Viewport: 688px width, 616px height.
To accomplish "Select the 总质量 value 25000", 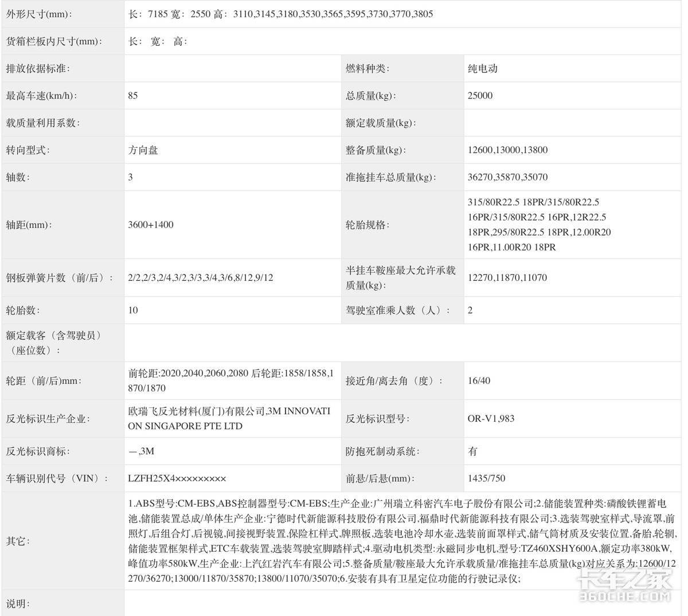I will point(480,96).
